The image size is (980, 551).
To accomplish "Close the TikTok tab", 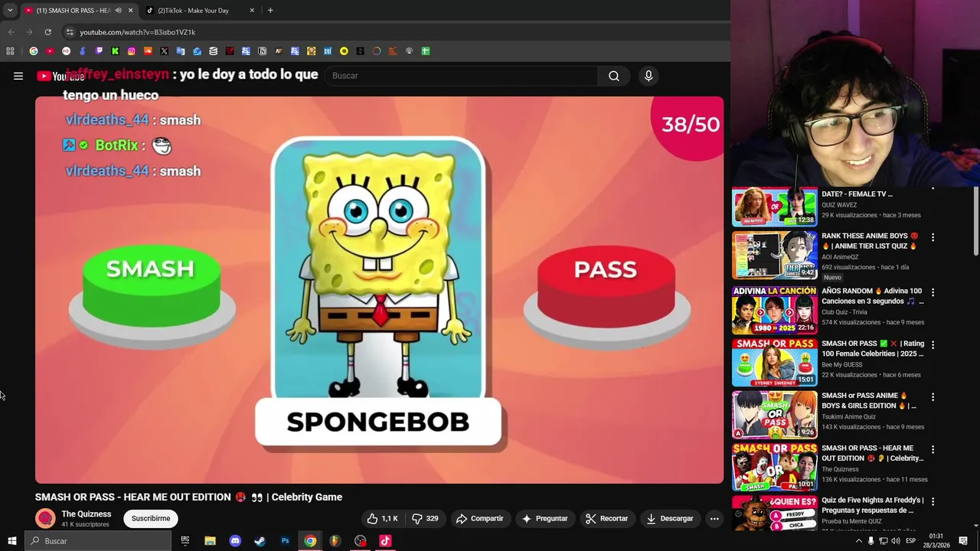I will 252,11.
